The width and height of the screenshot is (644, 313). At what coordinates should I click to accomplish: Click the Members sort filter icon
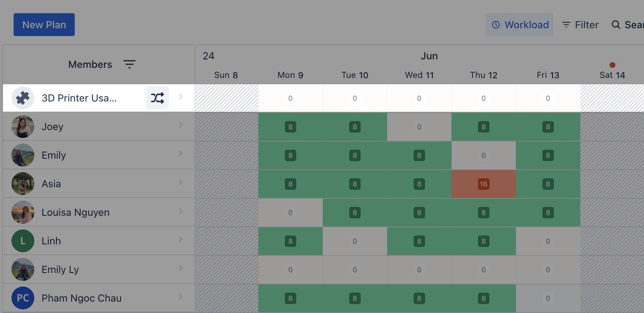pyautogui.click(x=129, y=64)
